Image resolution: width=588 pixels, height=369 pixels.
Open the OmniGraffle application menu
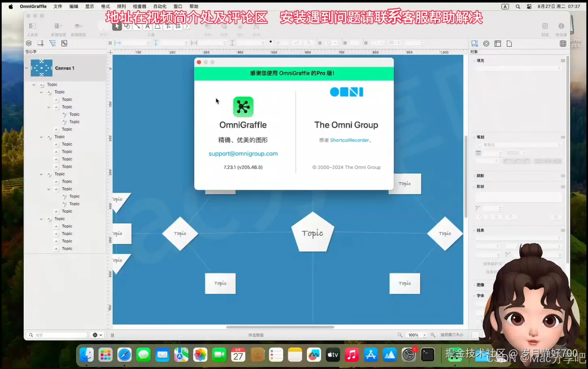33,6
